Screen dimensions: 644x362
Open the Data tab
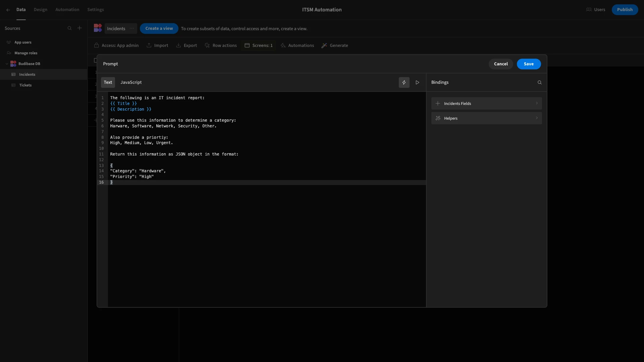[21, 10]
